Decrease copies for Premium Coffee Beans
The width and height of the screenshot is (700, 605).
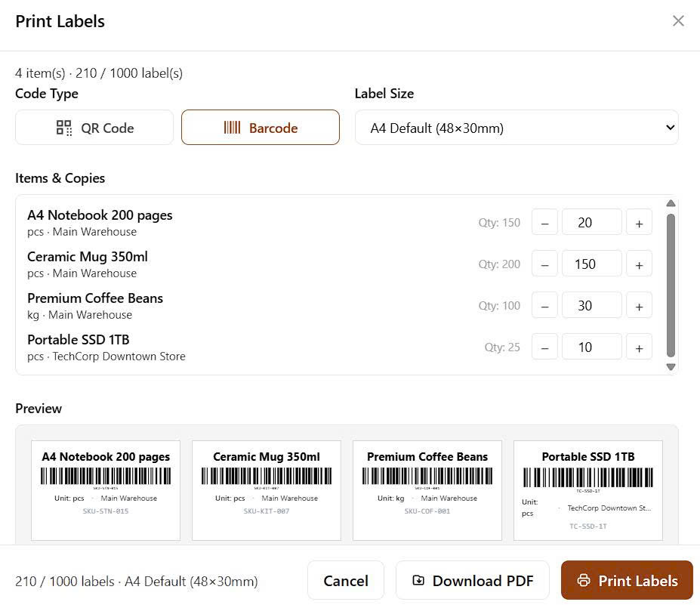point(544,305)
